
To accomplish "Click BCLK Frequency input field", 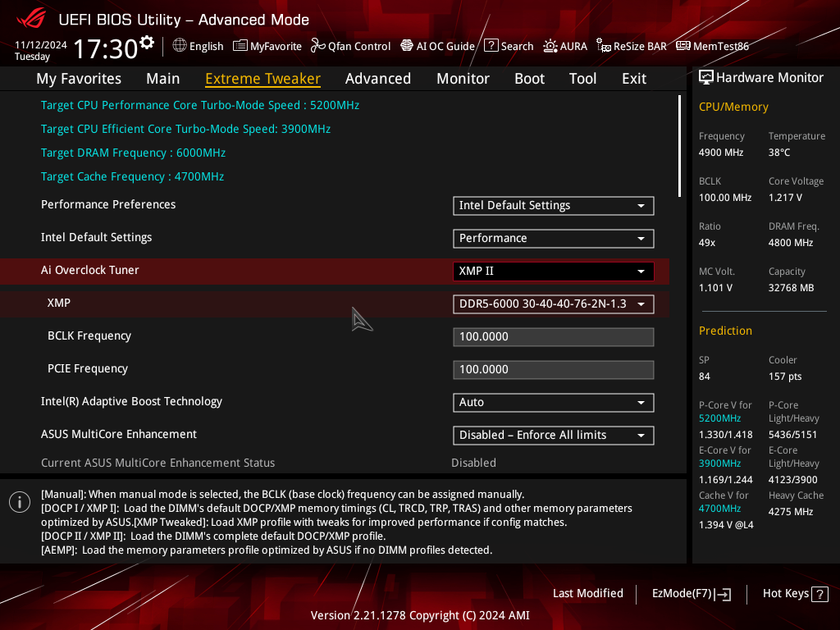I will (554, 337).
